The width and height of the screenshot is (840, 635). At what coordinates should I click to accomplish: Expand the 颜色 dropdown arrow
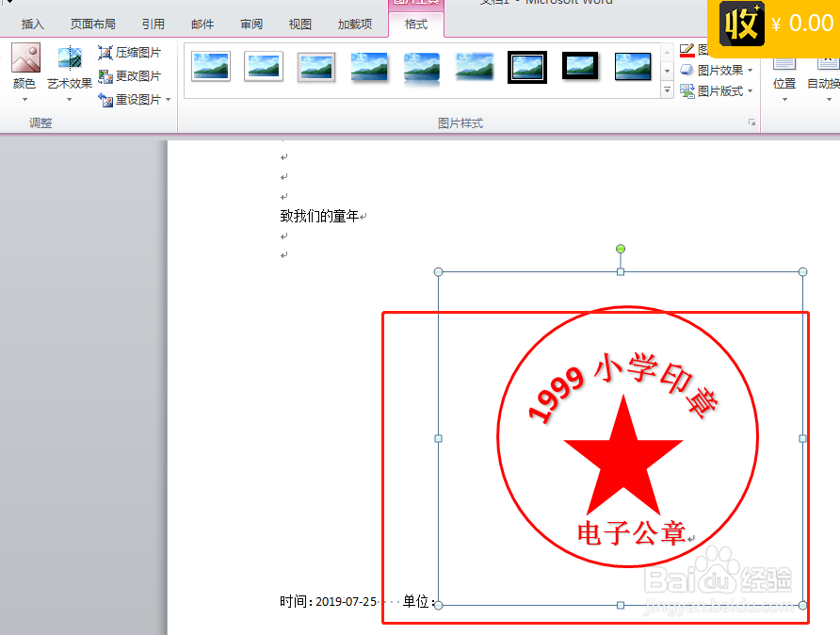[x=24, y=100]
